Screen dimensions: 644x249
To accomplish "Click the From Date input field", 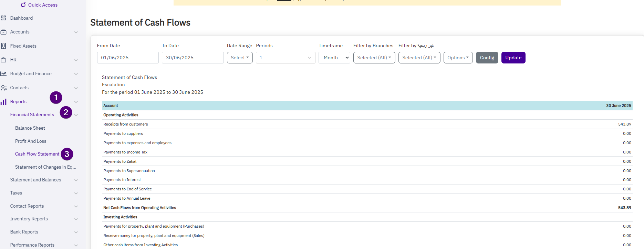I will coord(128,58).
